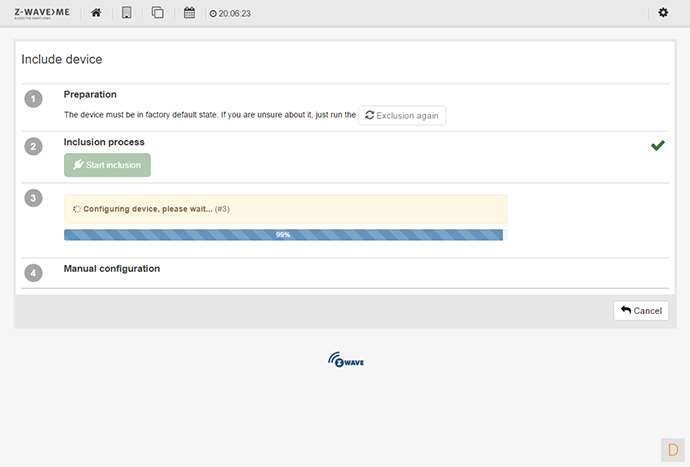Select the Include device heading
690x467 pixels.
[62, 59]
